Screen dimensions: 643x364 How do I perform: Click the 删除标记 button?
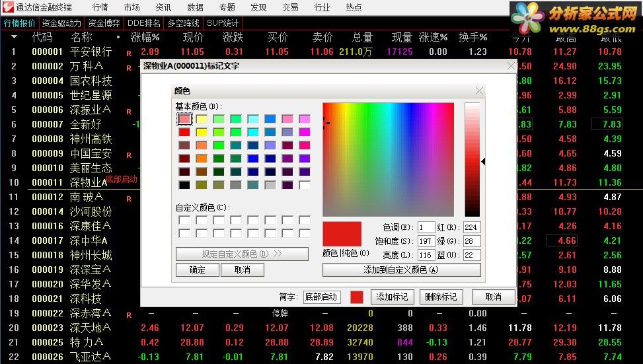441,297
